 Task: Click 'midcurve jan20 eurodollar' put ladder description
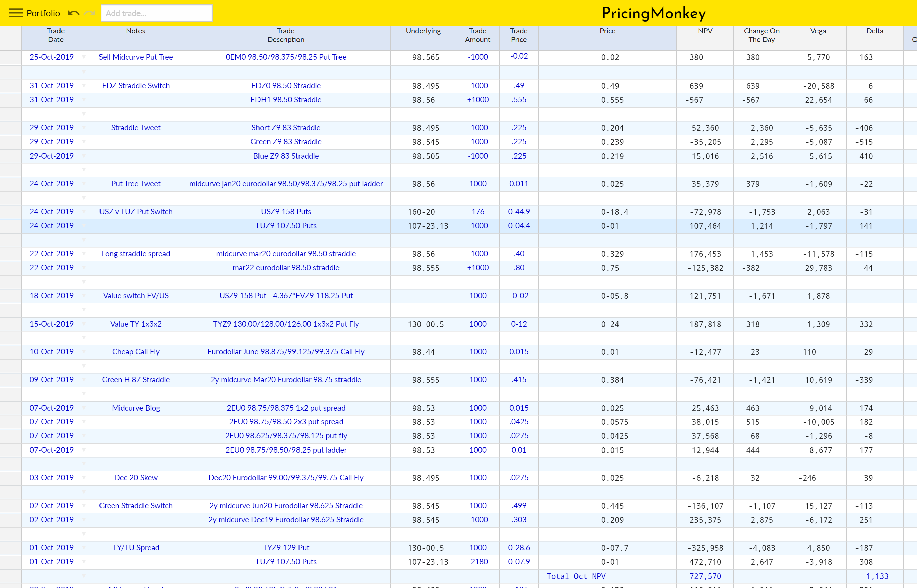(x=286, y=184)
